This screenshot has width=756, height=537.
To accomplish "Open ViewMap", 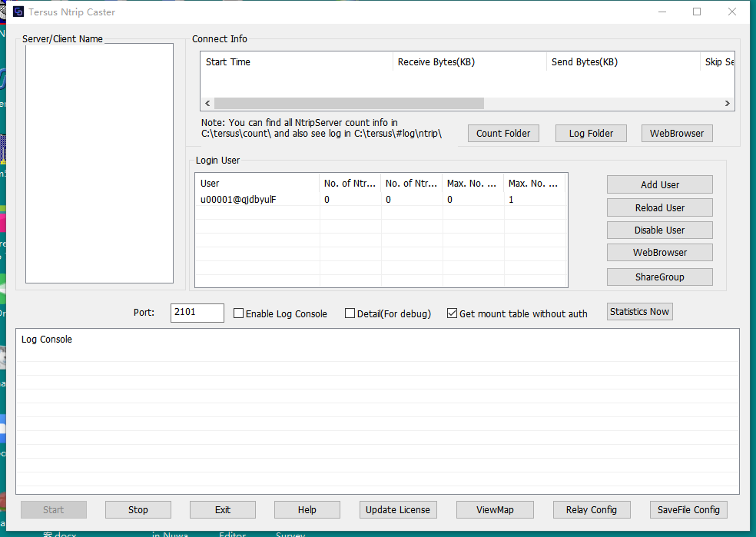I will 495,509.
